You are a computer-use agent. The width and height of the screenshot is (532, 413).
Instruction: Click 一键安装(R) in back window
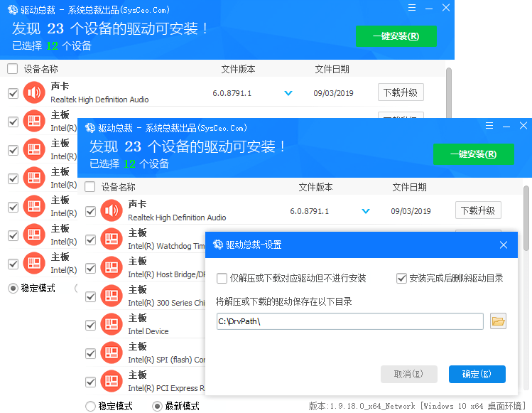pos(396,36)
